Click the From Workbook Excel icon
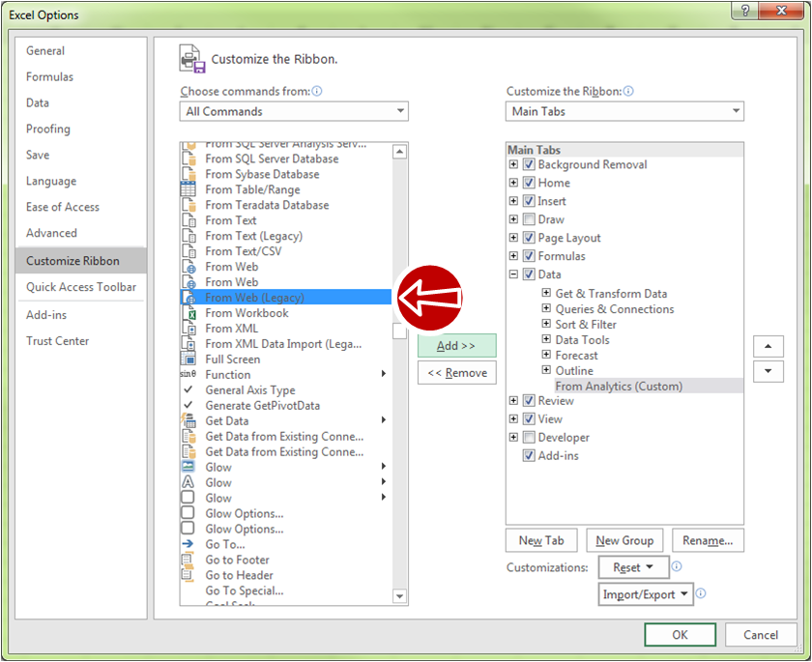812x662 pixels. tap(188, 313)
